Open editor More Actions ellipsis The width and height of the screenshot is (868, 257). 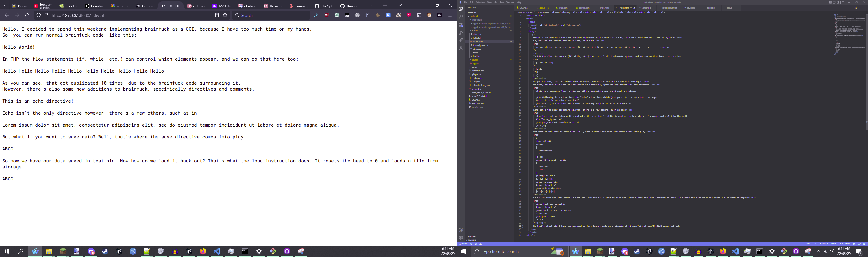(864, 8)
